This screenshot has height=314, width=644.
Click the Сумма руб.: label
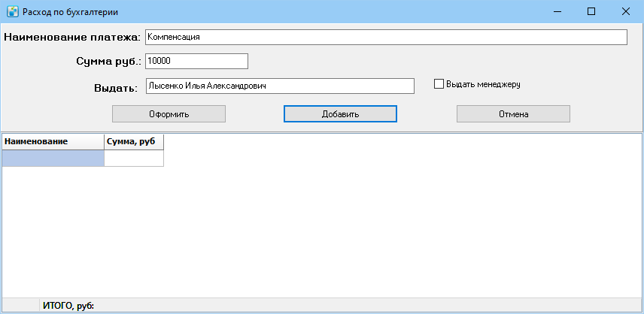109,62
